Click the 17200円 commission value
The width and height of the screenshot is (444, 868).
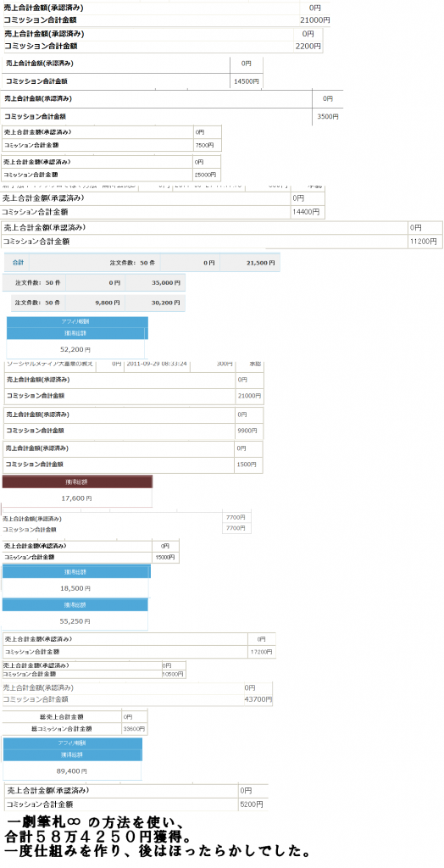(x=259, y=652)
